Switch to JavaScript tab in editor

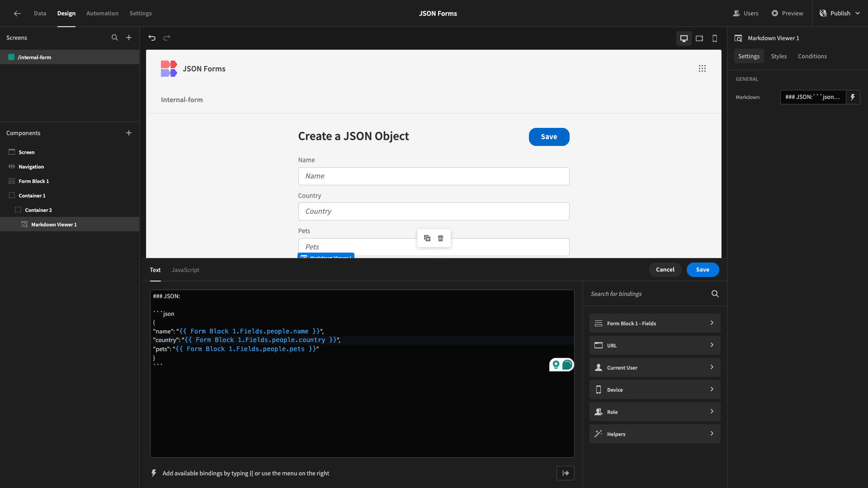point(185,270)
